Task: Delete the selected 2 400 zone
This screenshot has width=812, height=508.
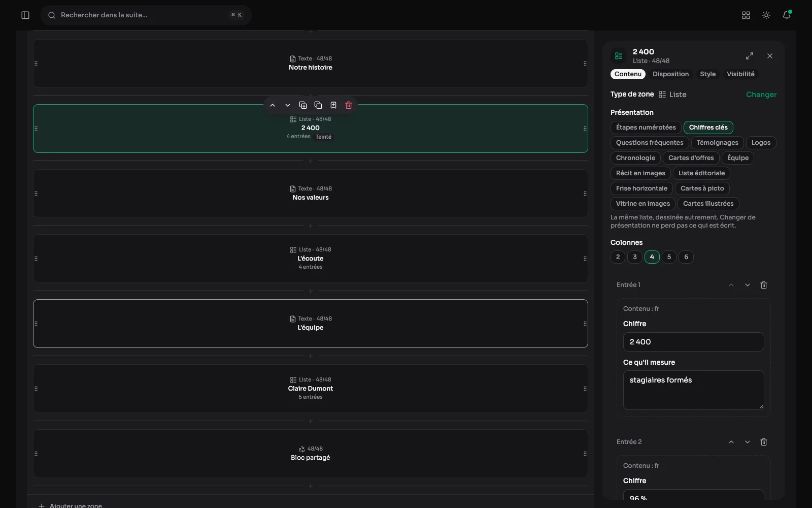Action: (349, 105)
